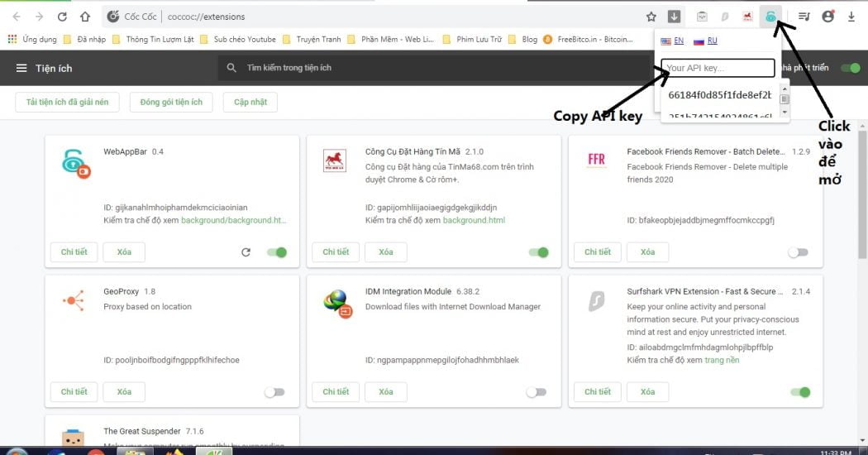Open the browser home page
Screen dimensions: 868x455
click(84, 17)
